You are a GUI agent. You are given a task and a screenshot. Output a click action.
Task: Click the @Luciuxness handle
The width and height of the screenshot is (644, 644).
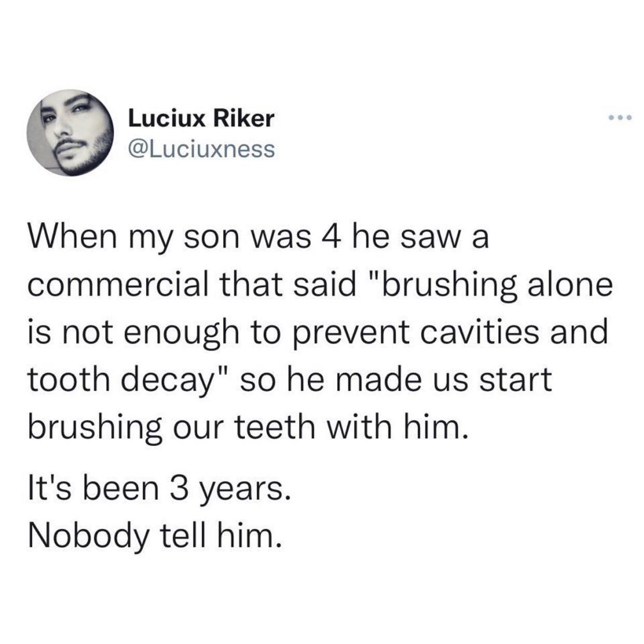[200, 149]
